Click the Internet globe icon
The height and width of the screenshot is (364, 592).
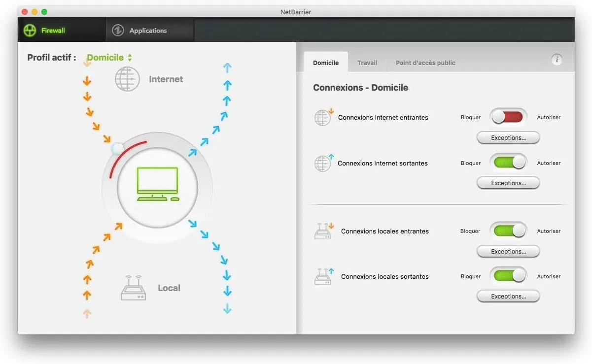pos(127,79)
